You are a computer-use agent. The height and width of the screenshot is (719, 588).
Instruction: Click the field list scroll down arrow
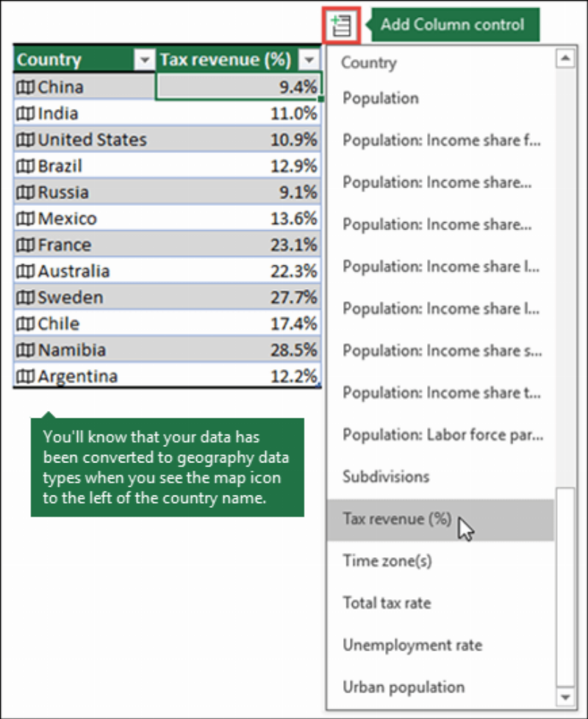click(x=565, y=698)
